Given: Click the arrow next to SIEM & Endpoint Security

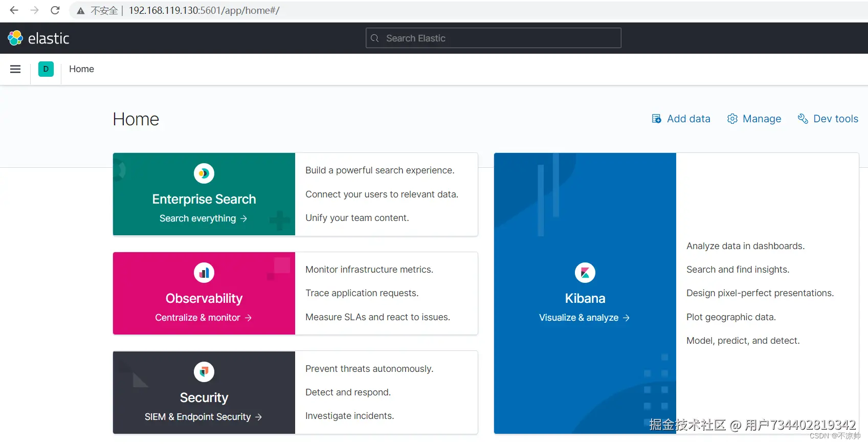Looking at the screenshot, I should [x=258, y=417].
